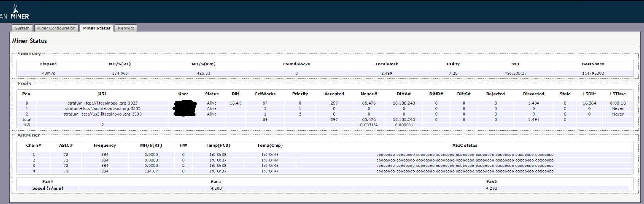Click the HW DiffA percentage 0.0000%
Viewport: 644px width, 204px height.
(404, 125)
